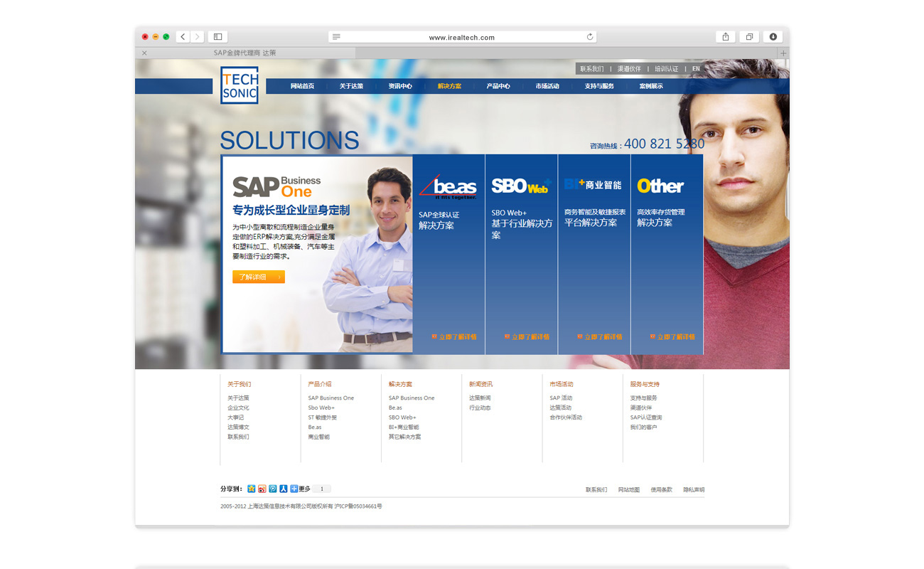Go forward with the Safari forward arrow
This screenshot has height=569, width=924.
tap(197, 37)
